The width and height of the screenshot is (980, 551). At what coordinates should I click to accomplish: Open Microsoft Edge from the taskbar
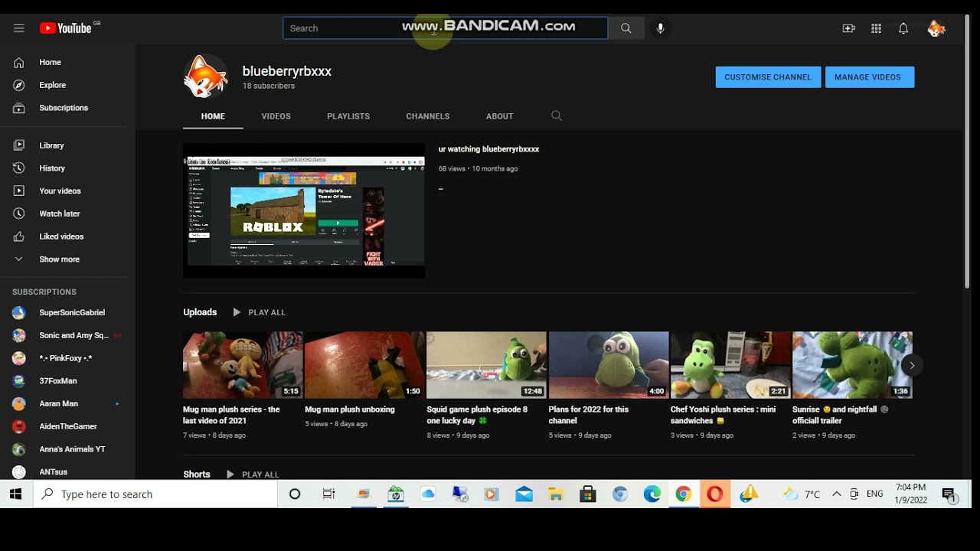pyautogui.click(x=652, y=494)
